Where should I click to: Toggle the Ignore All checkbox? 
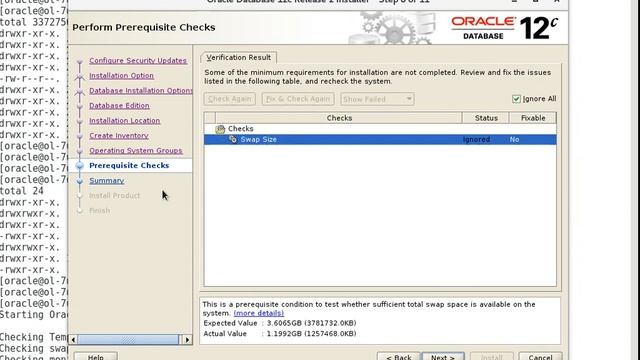[516, 99]
